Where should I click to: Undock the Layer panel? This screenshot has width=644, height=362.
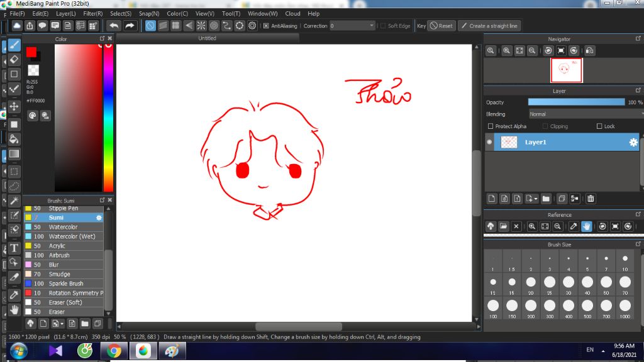pyautogui.click(x=638, y=90)
